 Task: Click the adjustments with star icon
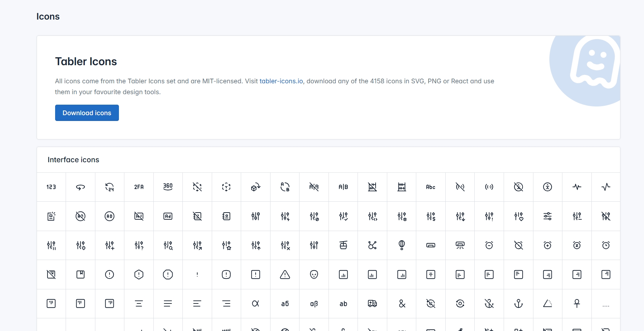point(226,245)
